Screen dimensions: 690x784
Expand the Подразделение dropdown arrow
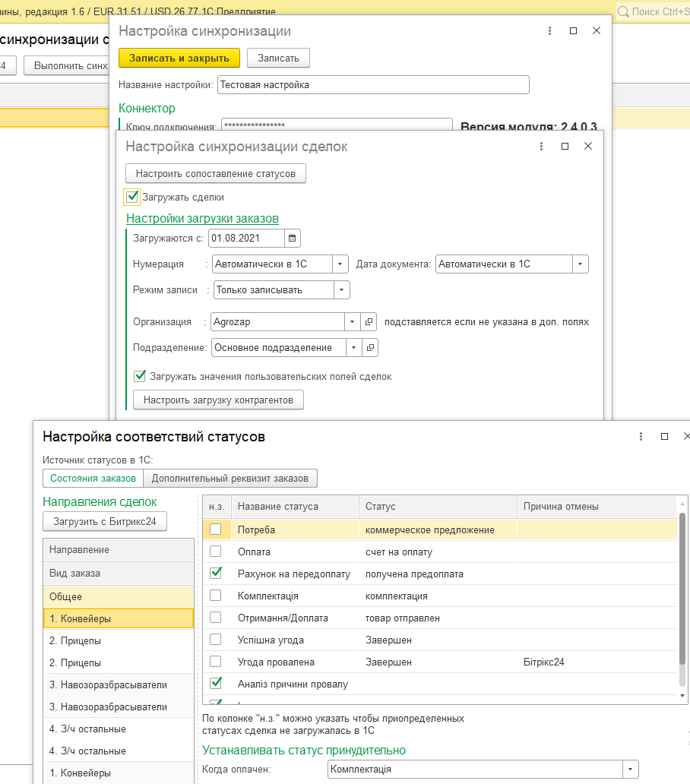(353, 347)
